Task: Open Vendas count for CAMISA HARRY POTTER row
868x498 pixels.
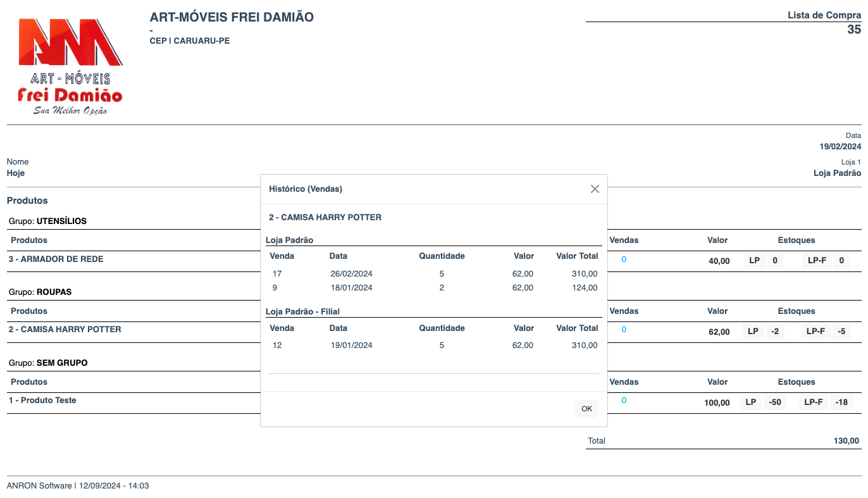Action: click(x=624, y=330)
